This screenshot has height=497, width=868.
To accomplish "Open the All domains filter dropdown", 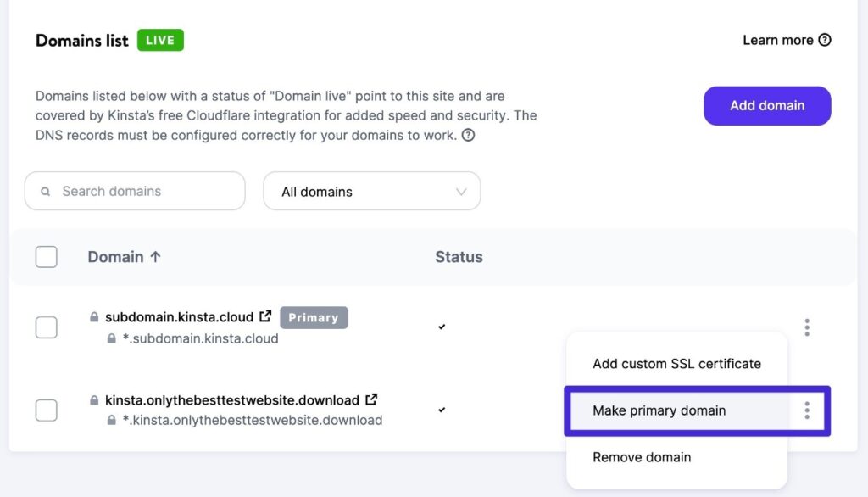I will 371,191.
